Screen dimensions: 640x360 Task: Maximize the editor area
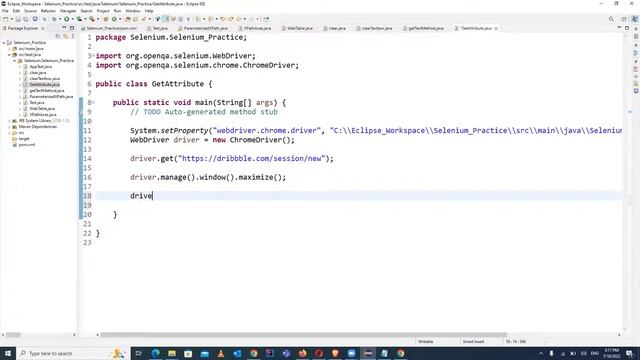coord(627,28)
